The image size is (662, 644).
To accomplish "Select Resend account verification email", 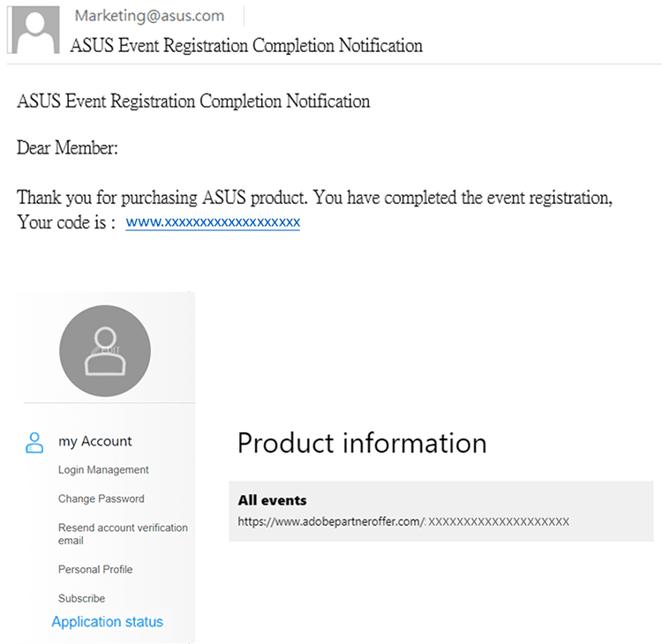I will point(123,534).
